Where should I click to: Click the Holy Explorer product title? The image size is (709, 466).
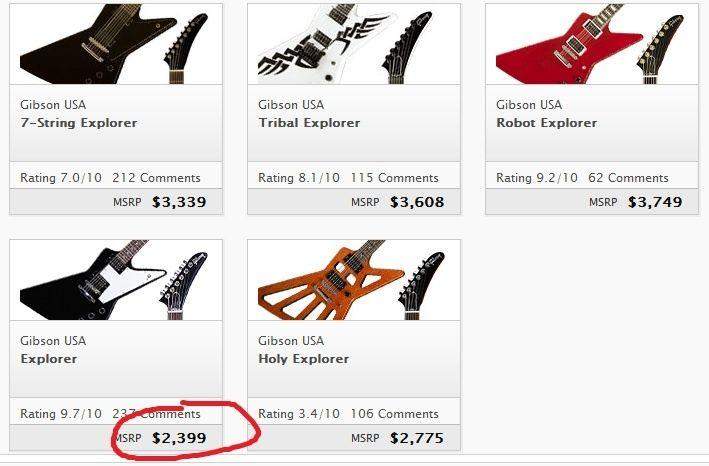(x=303, y=359)
